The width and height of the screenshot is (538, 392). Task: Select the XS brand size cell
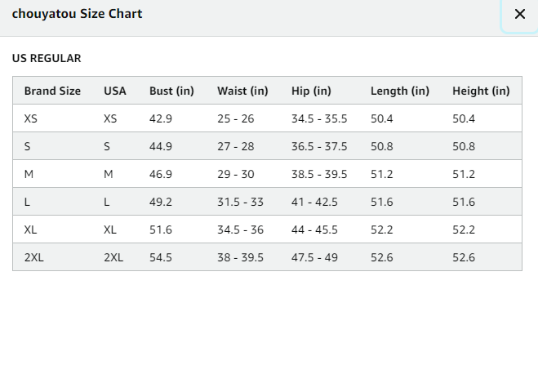(30, 118)
